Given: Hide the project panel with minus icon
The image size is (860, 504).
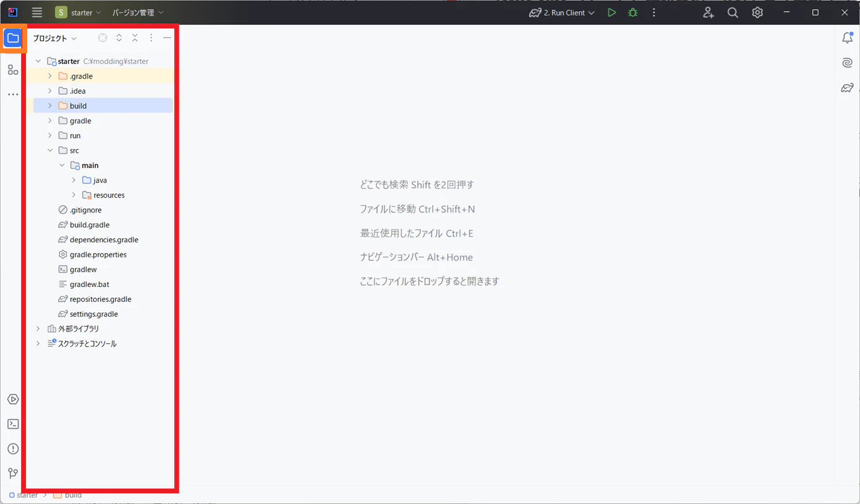Looking at the screenshot, I should (x=167, y=38).
